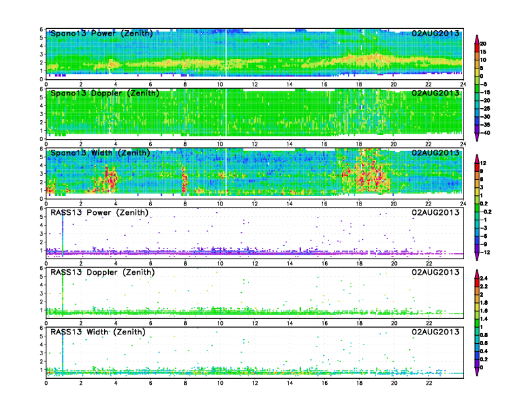Click the 2.4 label on the width color scale
Image resolution: width=532 pixels, height=411 pixels.
[x=484, y=278]
